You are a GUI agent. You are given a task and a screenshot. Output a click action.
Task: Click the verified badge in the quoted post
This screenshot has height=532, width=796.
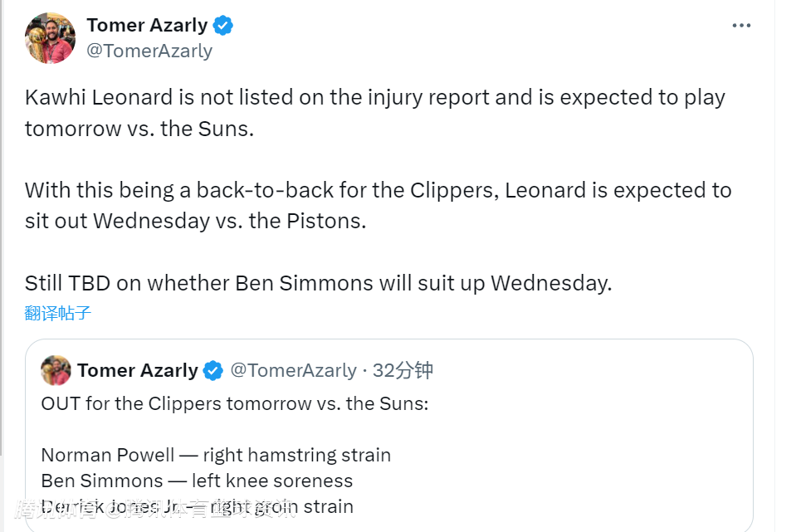pos(213,370)
